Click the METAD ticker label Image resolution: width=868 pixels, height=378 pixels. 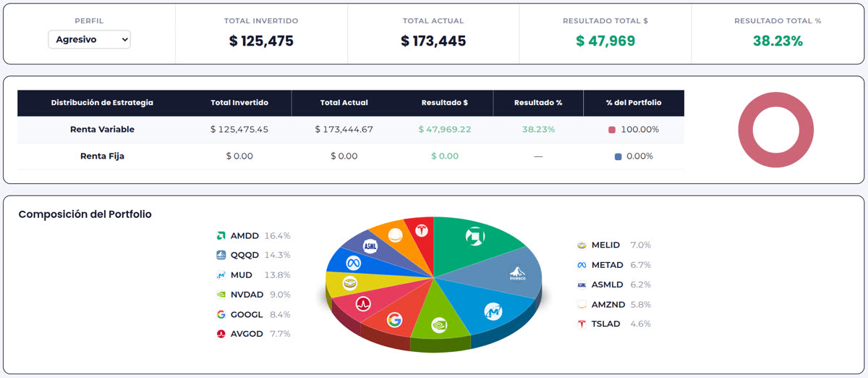(608, 265)
